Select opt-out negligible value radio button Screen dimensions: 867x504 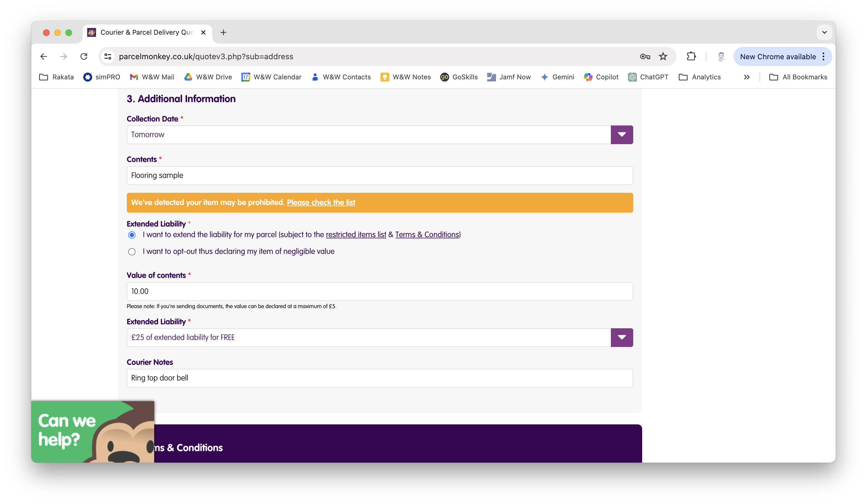click(132, 252)
